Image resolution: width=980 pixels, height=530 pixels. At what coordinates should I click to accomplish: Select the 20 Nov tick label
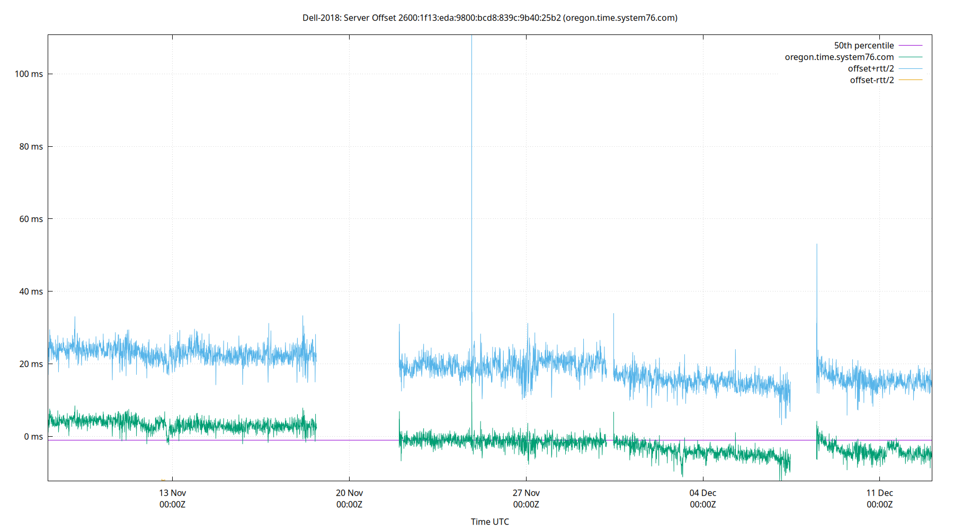349,498
